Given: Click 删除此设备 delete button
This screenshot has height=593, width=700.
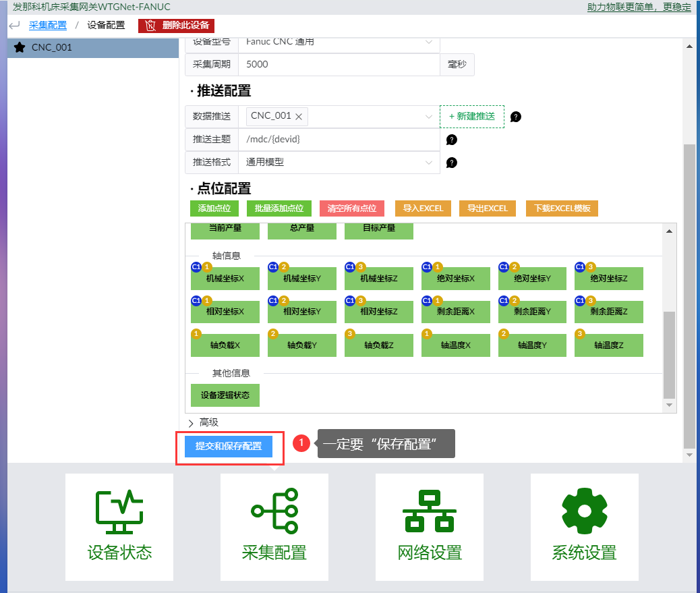Looking at the screenshot, I should point(176,26).
